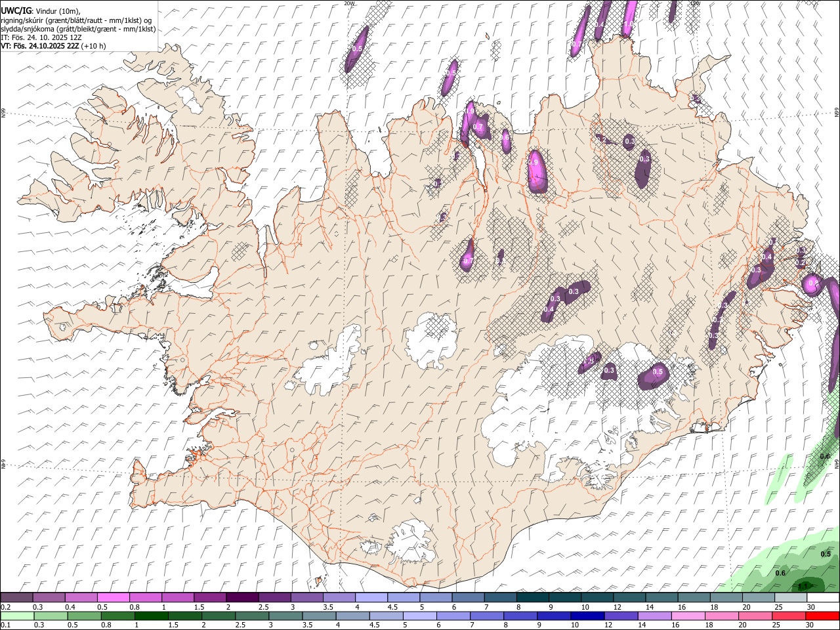Click the '0.1' tick label under rain legend
840x630 pixels.
(x=5, y=625)
